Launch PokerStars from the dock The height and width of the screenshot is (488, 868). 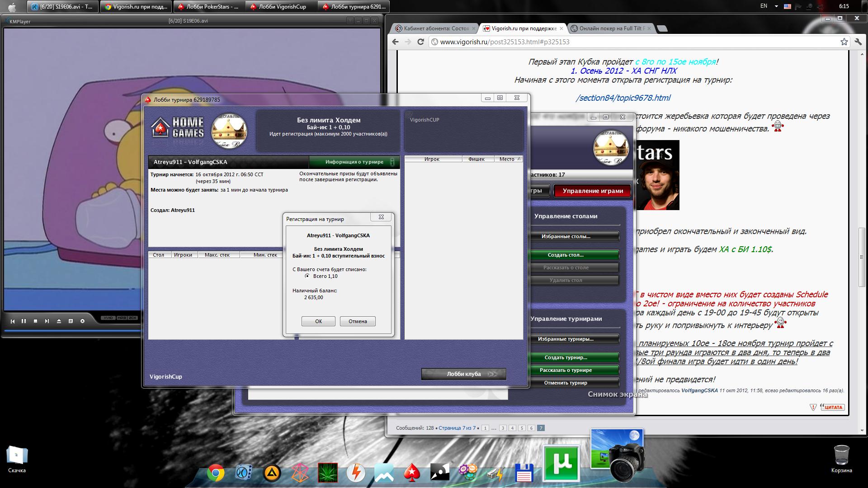(x=411, y=473)
